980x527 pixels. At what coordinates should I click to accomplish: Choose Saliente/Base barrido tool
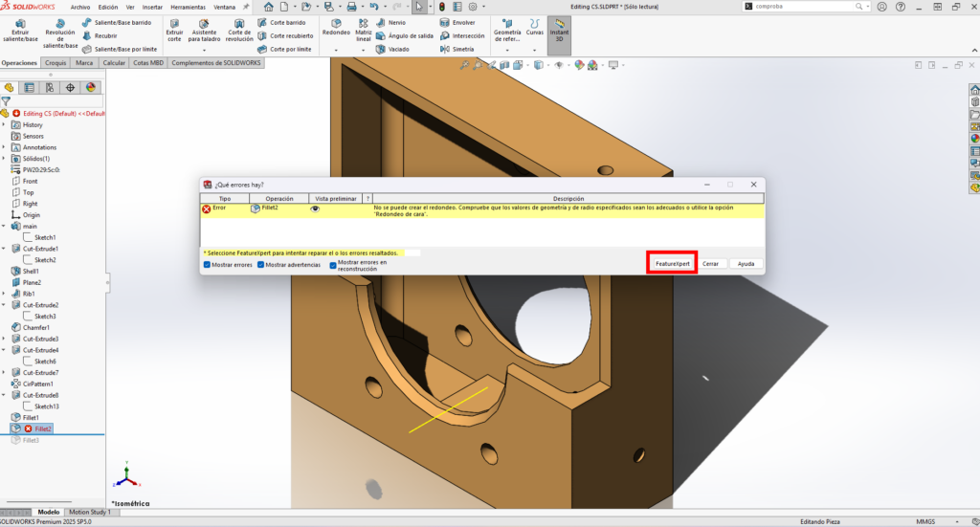(117, 23)
